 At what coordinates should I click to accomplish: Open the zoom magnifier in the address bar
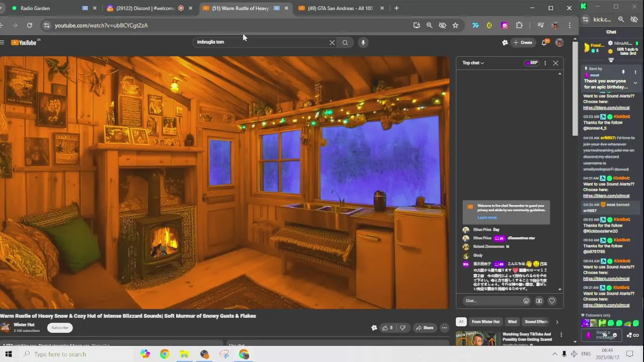tap(429, 25)
